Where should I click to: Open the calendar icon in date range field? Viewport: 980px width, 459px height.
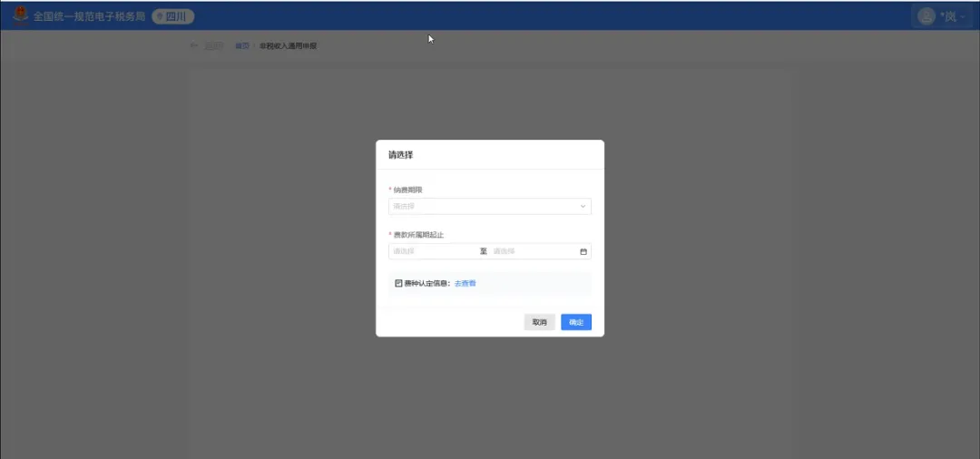[583, 251]
